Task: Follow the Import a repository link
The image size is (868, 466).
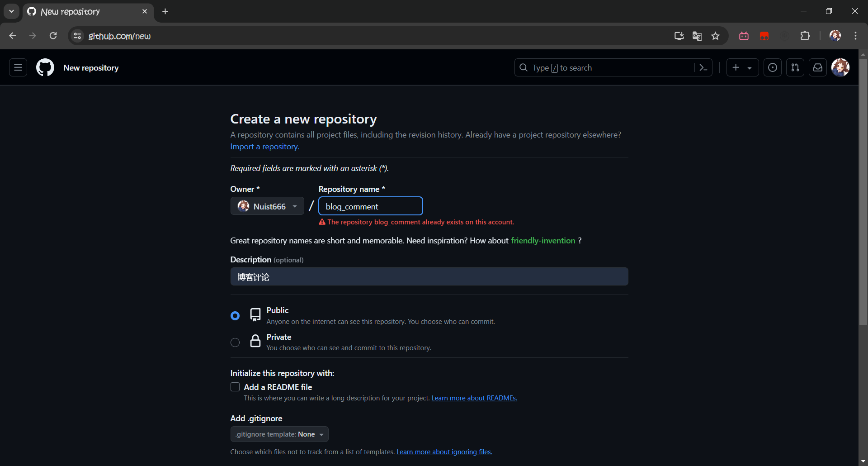Action: (x=264, y=147)
